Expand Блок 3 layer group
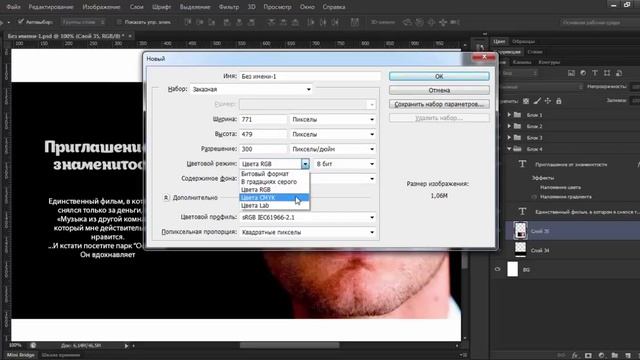640x360 pixels. (509, 138)
